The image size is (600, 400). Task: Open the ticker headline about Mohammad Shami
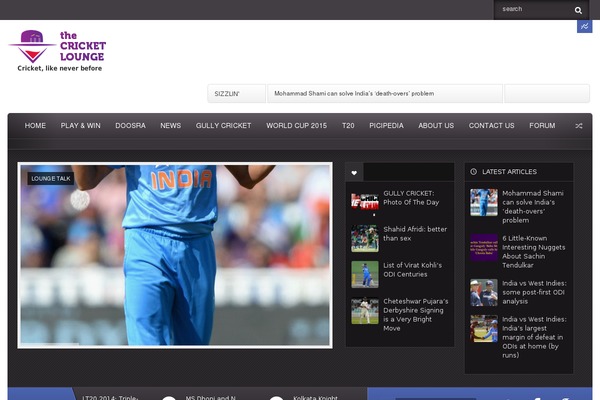pos(354,94)
